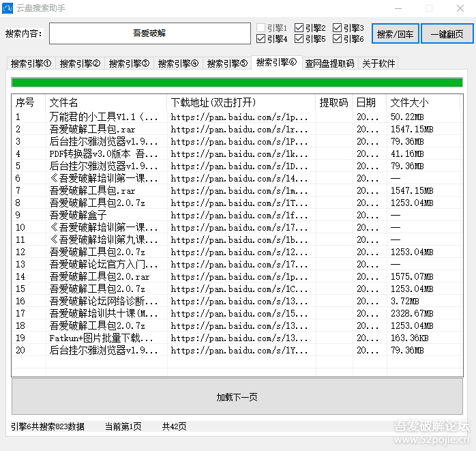Image resolution: width=476 pixels, height=451 pixels.
Task: Close the 云盘搜索助手 window
Action: click(460, 8)
